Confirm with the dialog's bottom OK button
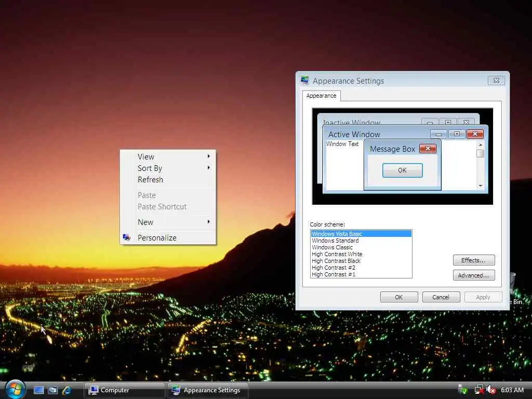Image resolution: width=532 pixels, height=399 pixels. click(399, 297)
